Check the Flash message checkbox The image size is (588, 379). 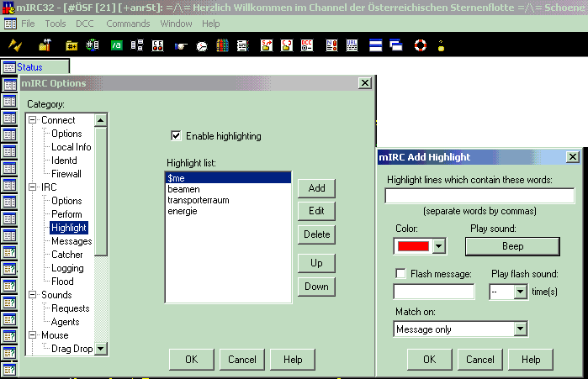pyautogui.click(x=400, y=273)
